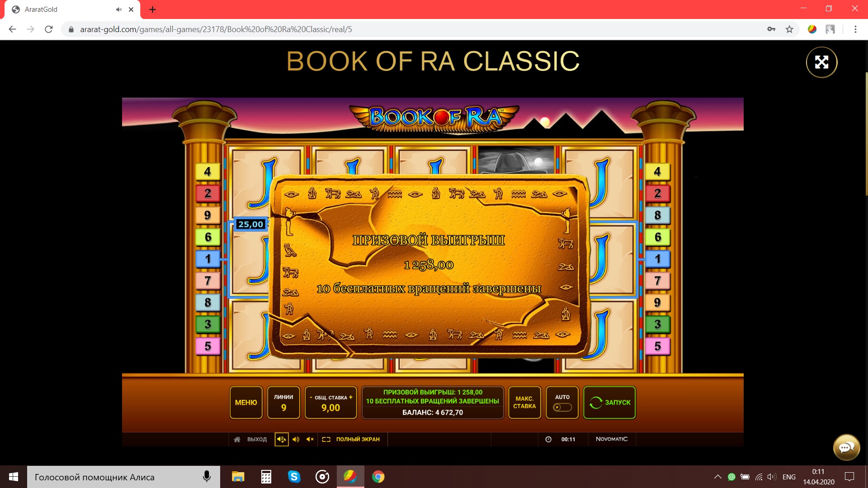The image size is (868, 488).
Task: Increase total bet with plus
Action: point(350,397)
